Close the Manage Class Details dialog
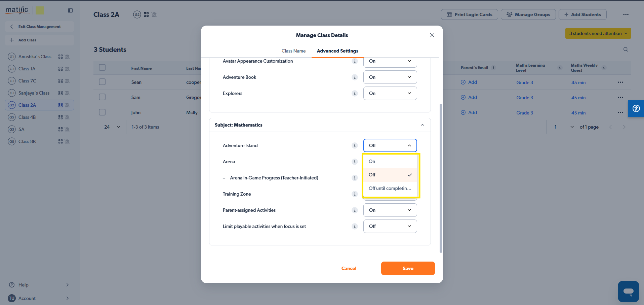The width and height of the screenshot is (644, 305). tap(432, 35)
